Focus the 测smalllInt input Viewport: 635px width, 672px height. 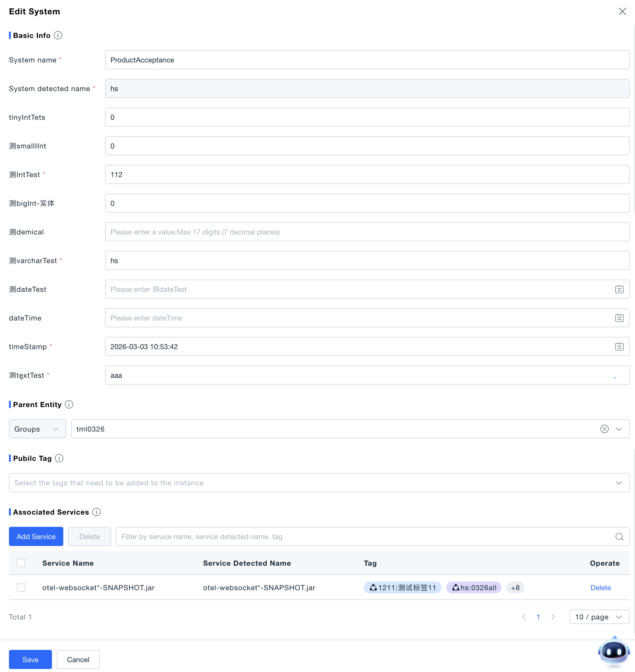click(x=367, y=146)
